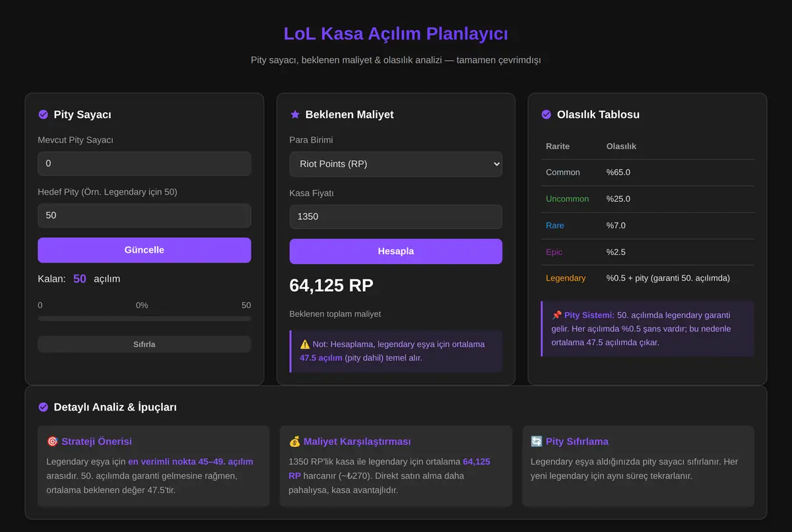The height and width of the screenshot is (532, 792).
Task: Click the %7.0 probability value
Action: (616, 225)
